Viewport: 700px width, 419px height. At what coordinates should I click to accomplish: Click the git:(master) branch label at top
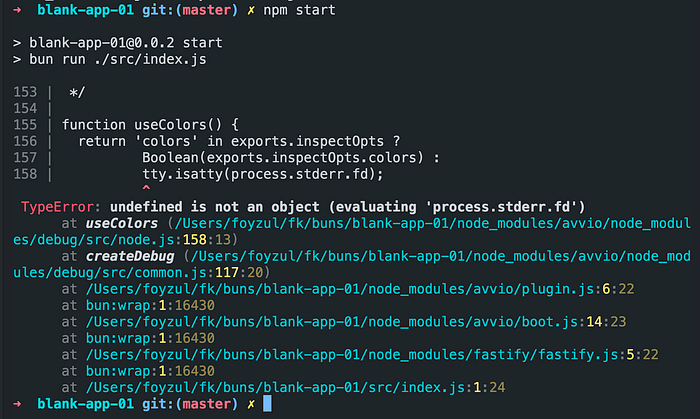point(190,10)
